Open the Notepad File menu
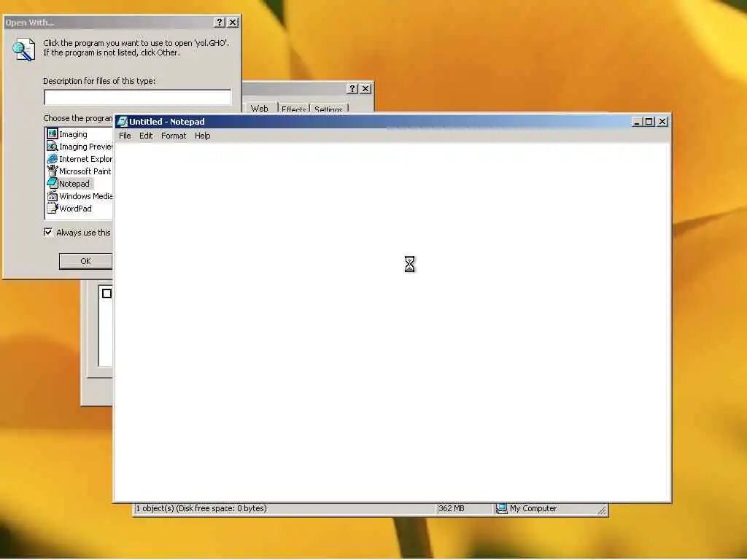 (125, 136)
